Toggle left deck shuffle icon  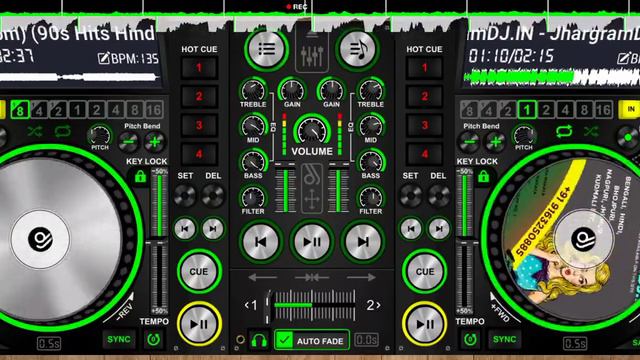pos(35,131)
